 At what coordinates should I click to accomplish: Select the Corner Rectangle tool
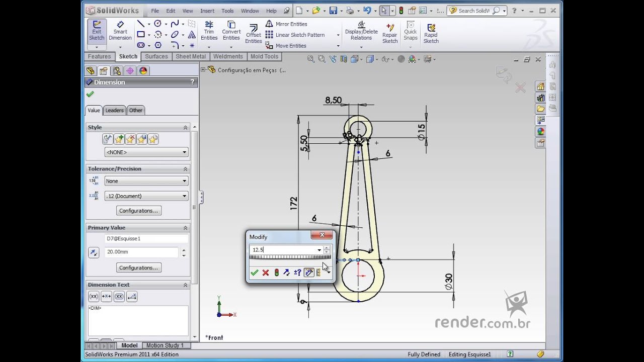pos(141,35)
